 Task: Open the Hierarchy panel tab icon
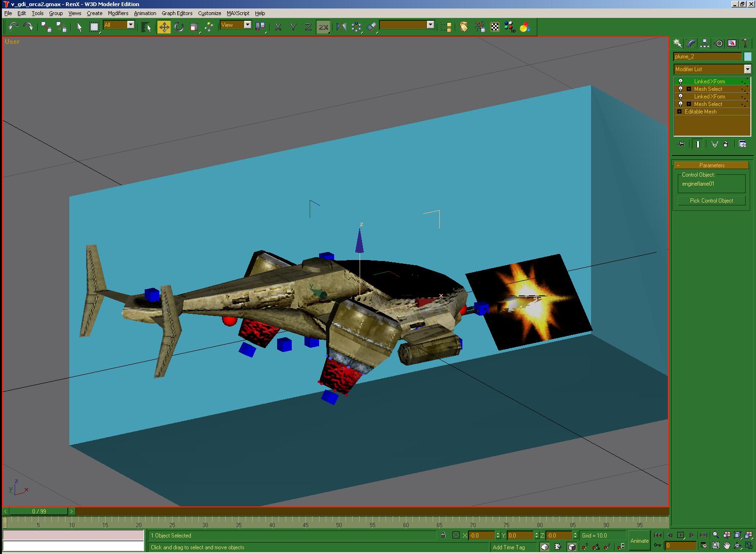[705, 43]
